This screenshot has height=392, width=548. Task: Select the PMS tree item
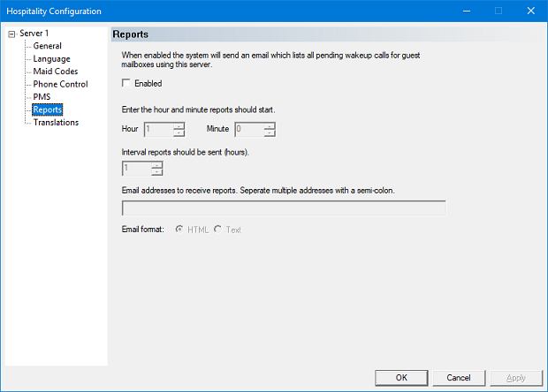click(x=42, y=97)
